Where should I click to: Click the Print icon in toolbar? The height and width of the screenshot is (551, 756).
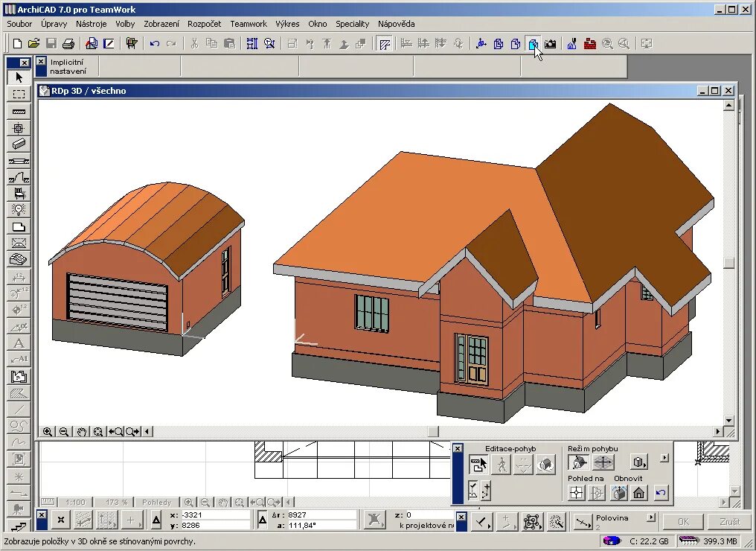click(68, 44)
